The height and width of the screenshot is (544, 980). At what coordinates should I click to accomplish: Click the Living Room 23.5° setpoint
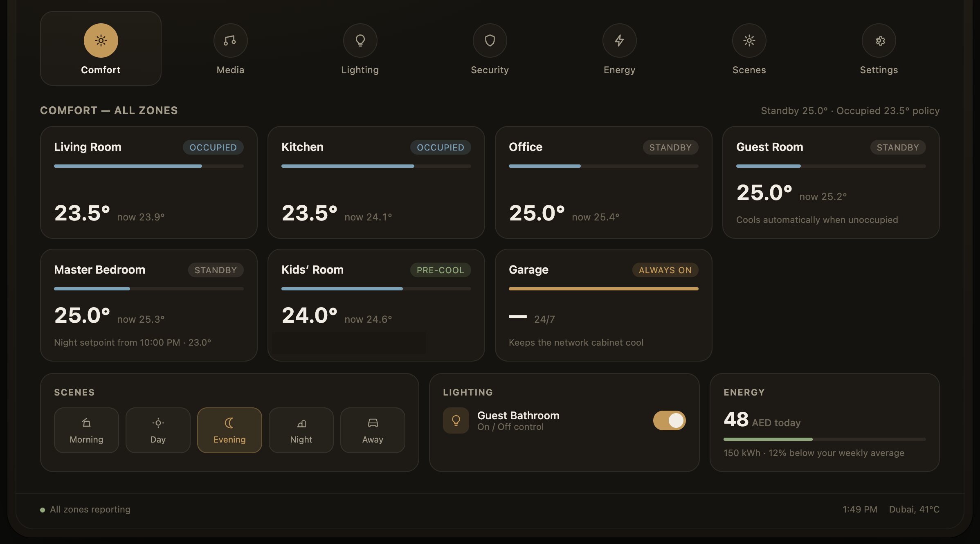[82, 213]
